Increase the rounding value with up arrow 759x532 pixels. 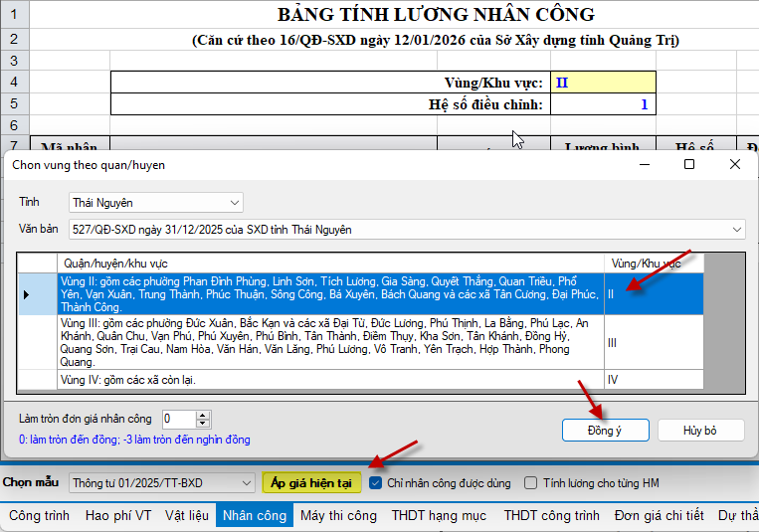point(203,415)
